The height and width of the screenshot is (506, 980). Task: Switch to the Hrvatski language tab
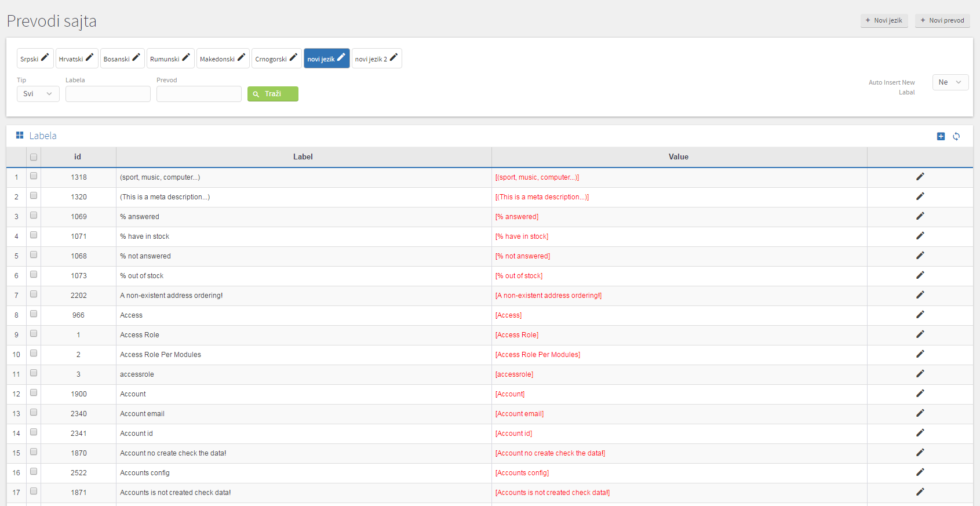tap(77, 59)
